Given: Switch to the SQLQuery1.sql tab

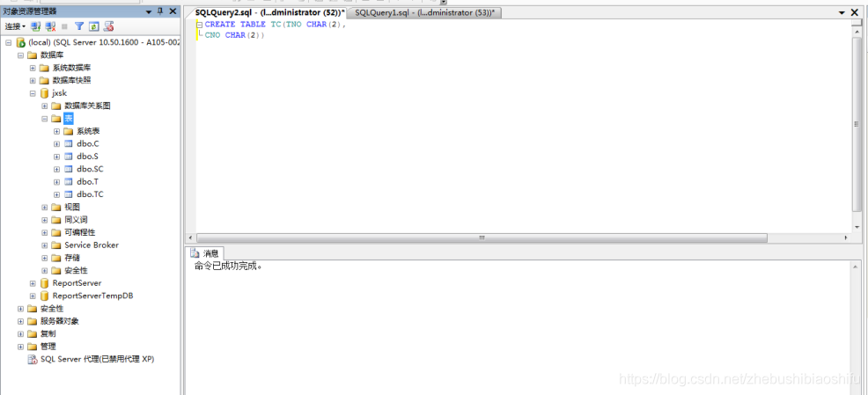Looking at the screenshot, I should tap(425, 12).
